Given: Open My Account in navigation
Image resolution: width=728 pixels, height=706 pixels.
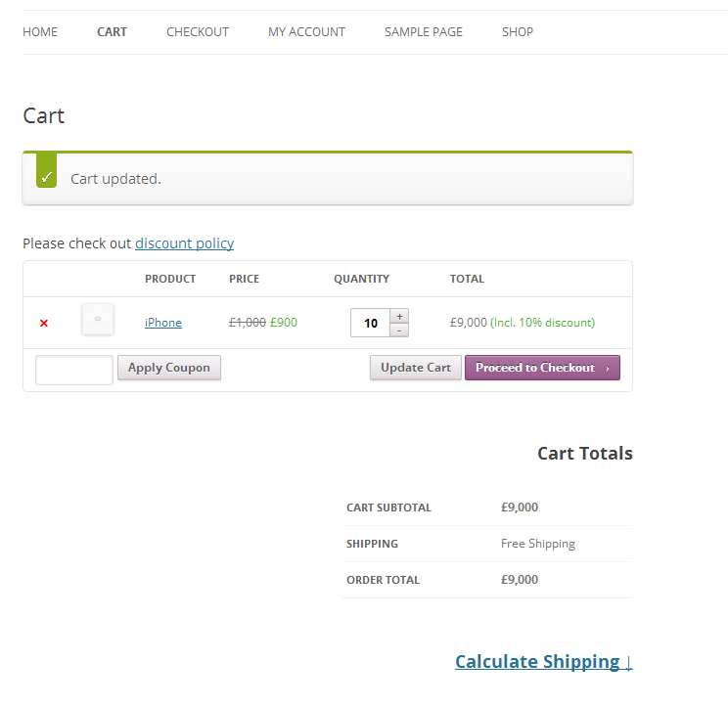Looking at the screenshot, I should [306, 32].
